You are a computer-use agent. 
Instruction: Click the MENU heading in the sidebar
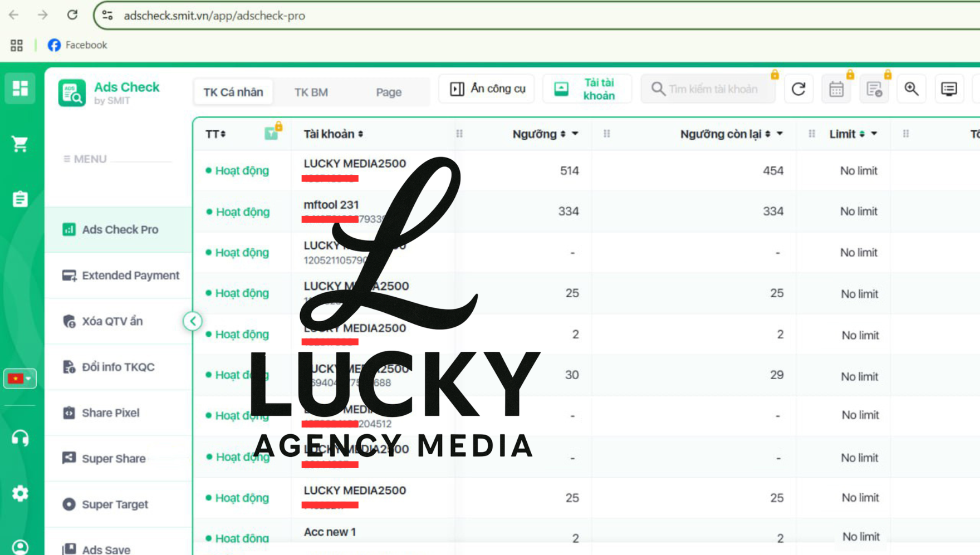click(85, 159)
